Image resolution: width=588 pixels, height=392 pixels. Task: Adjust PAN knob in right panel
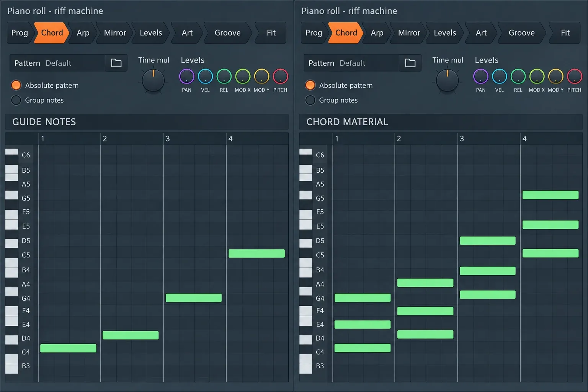point(480,77)
